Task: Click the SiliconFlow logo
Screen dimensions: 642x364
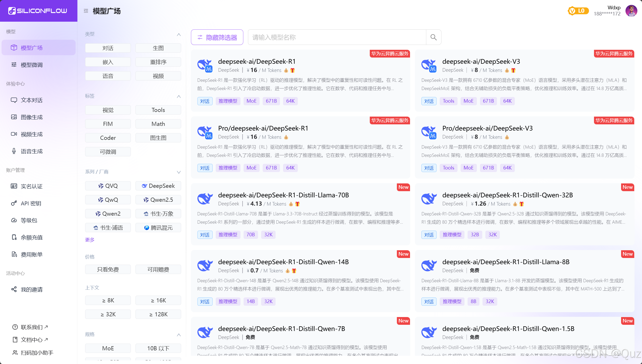Action: coord(38,11)
